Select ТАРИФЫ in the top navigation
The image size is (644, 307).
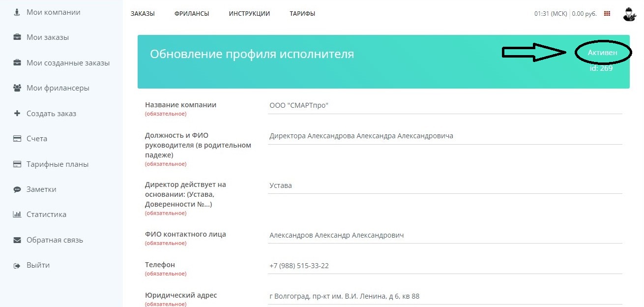tap(302, 14)
